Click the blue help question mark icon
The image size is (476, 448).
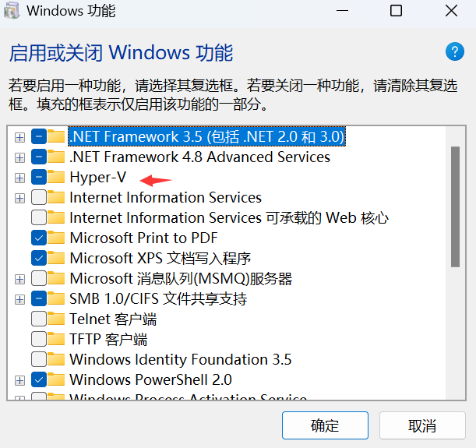(454, 51)
